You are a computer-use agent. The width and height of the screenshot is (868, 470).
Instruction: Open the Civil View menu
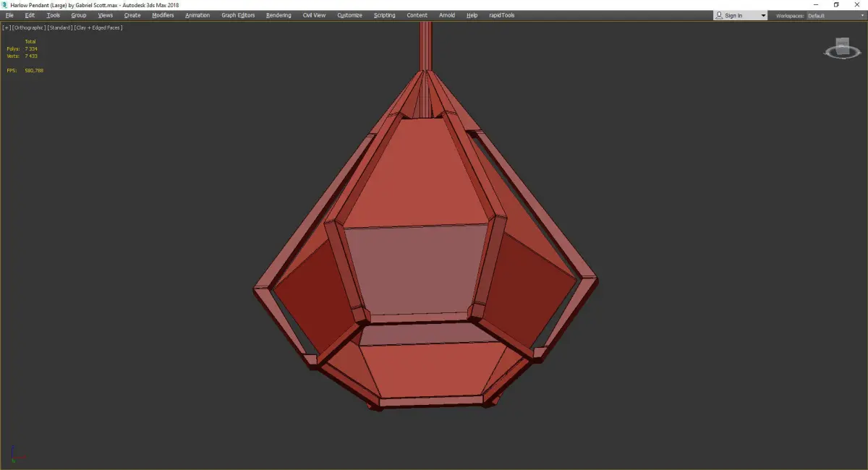click(314, 15)
